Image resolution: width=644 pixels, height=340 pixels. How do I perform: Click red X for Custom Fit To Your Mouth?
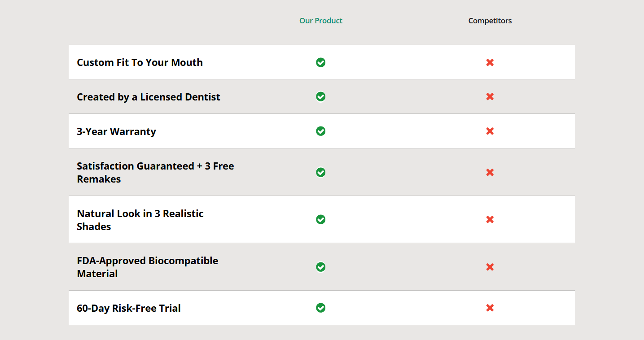(x=490, y=62)
